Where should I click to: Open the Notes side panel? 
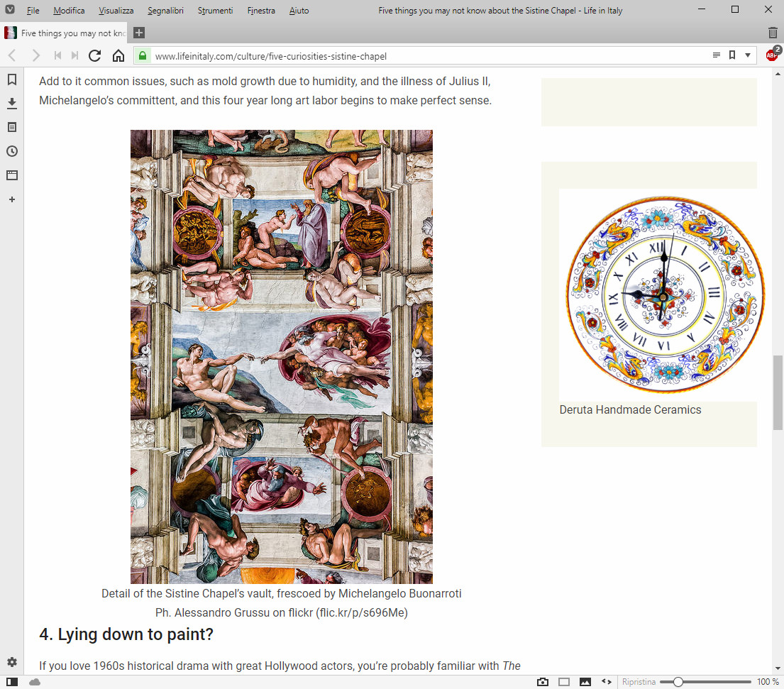click(x=12, y=128)
